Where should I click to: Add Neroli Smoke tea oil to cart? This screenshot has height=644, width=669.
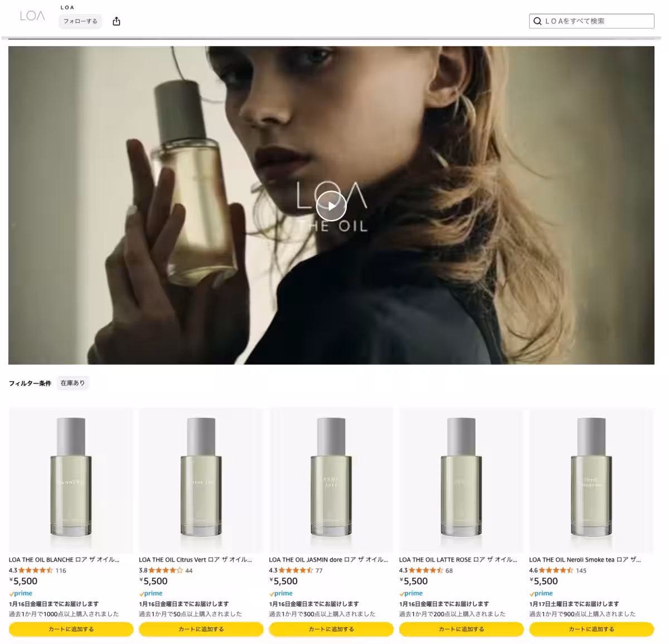click(x=591, y=629)
